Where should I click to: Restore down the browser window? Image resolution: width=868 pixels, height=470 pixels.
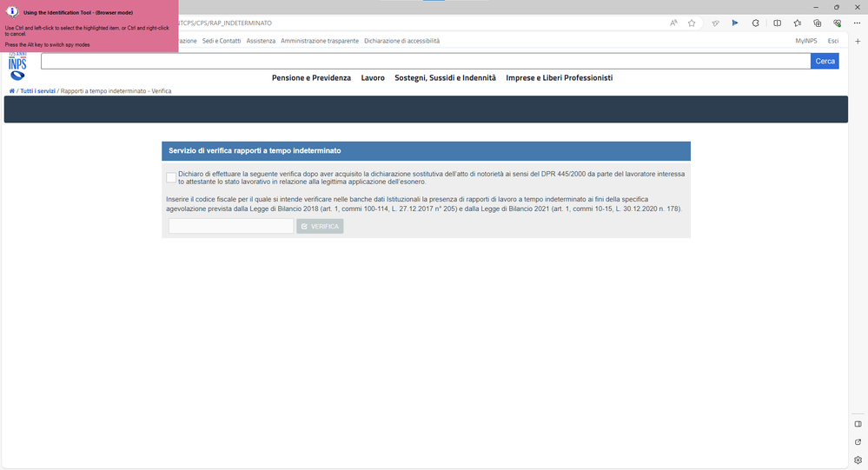click(837, 7)
